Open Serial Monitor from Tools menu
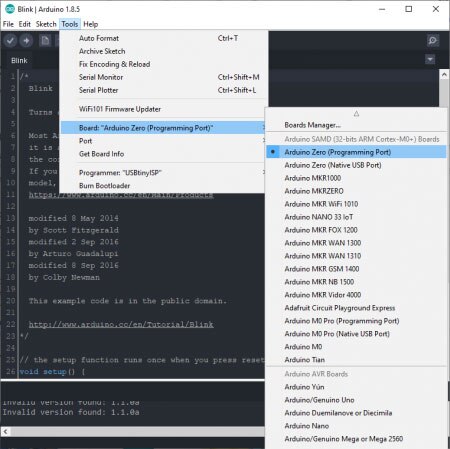This screenshot has height=449, width=450. (164, 77)
